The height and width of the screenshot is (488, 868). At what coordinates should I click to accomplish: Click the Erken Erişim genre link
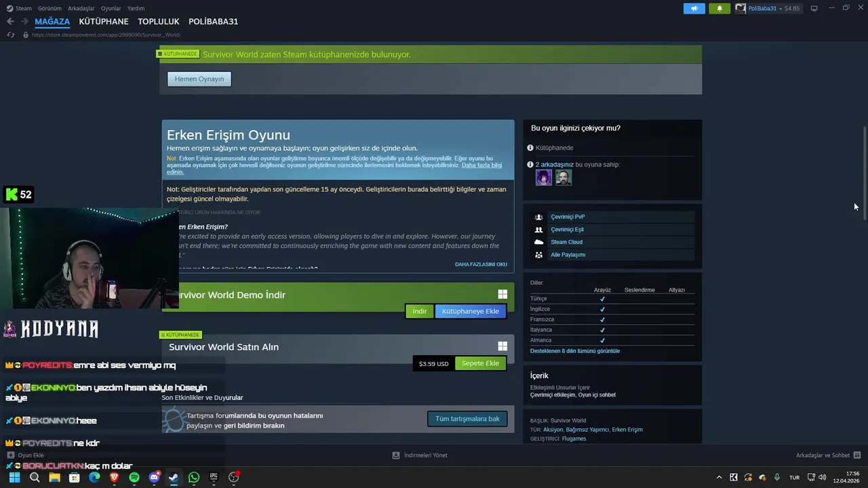tap(627, 430)
